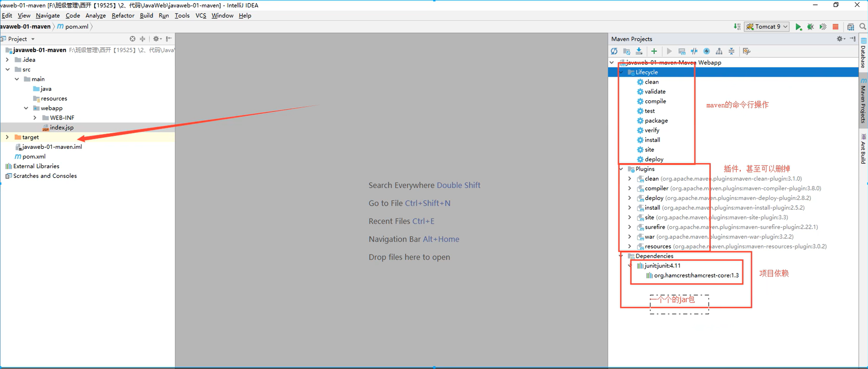This screenshot has width=868, height=369.
Task: Click Reimport All Maven Projects icon
Action: click(614, 51)
